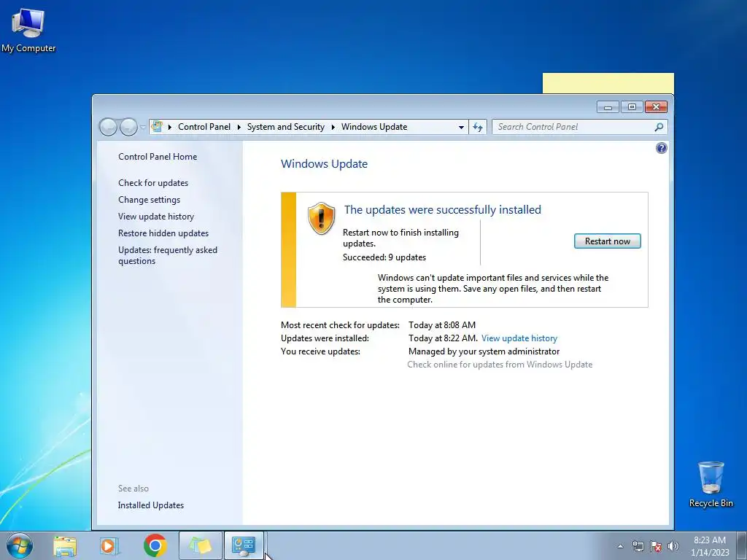Open recent pages dropdown next to Forward arrow
This screenshot has width=747, height=560.
(x=142, y=127)
